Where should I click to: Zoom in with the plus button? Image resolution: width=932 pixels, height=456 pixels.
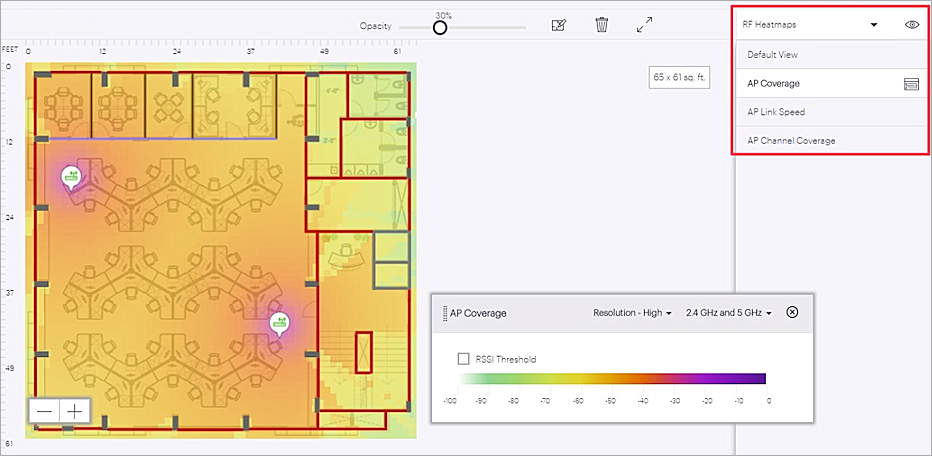coord(74,411)
